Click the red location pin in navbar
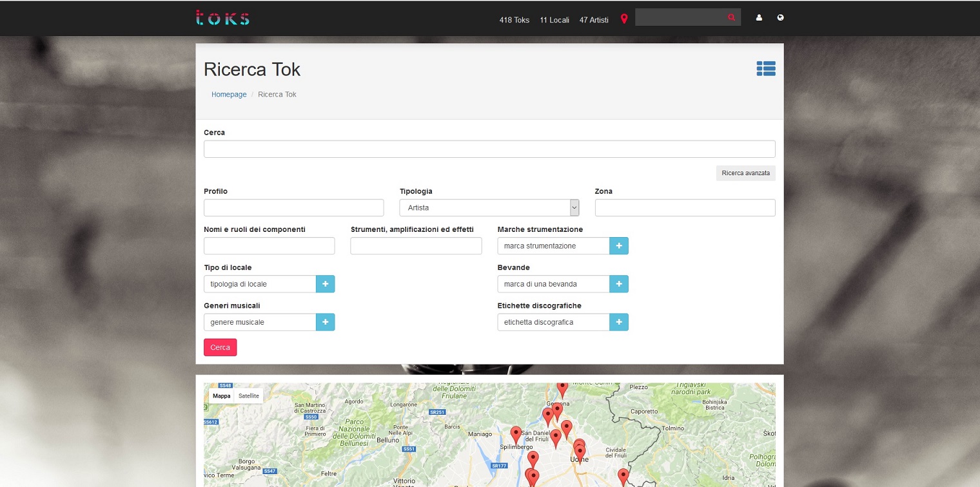Image resolution: width=980 pixels, height=487 pixels. [x=623, y=19]
